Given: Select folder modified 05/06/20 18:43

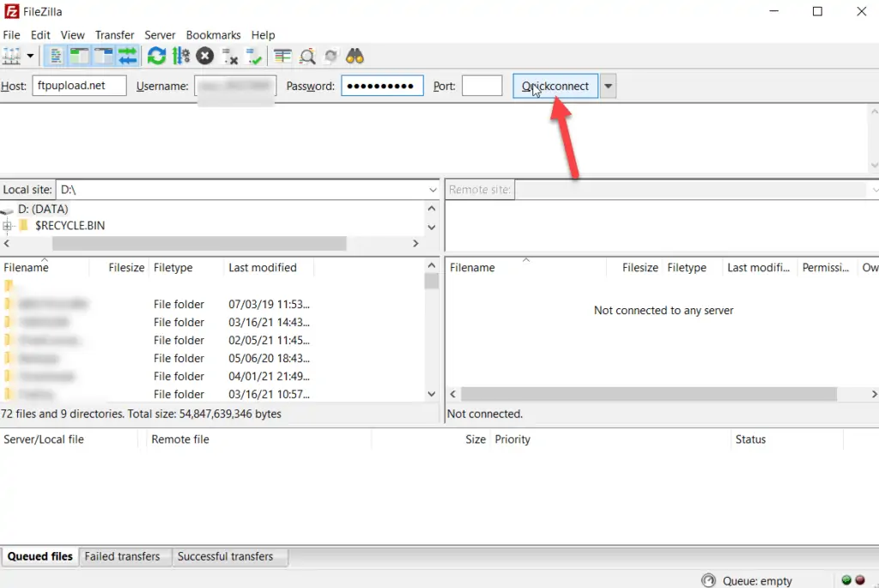Looking at the screenshot, I should 213,358.
